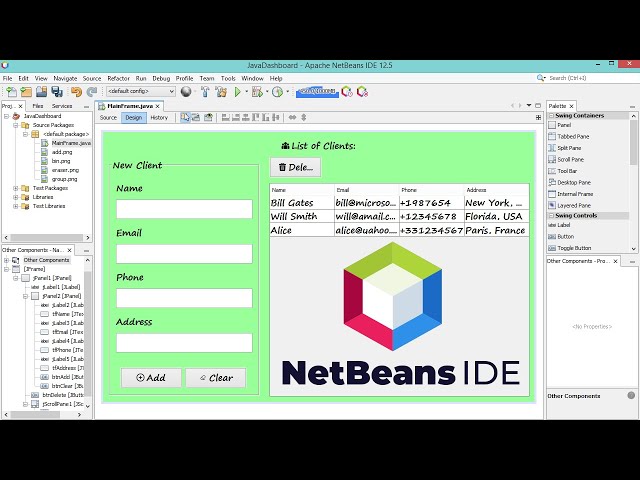Open dropdown arrow next to Profile icon

coord(287,92)
